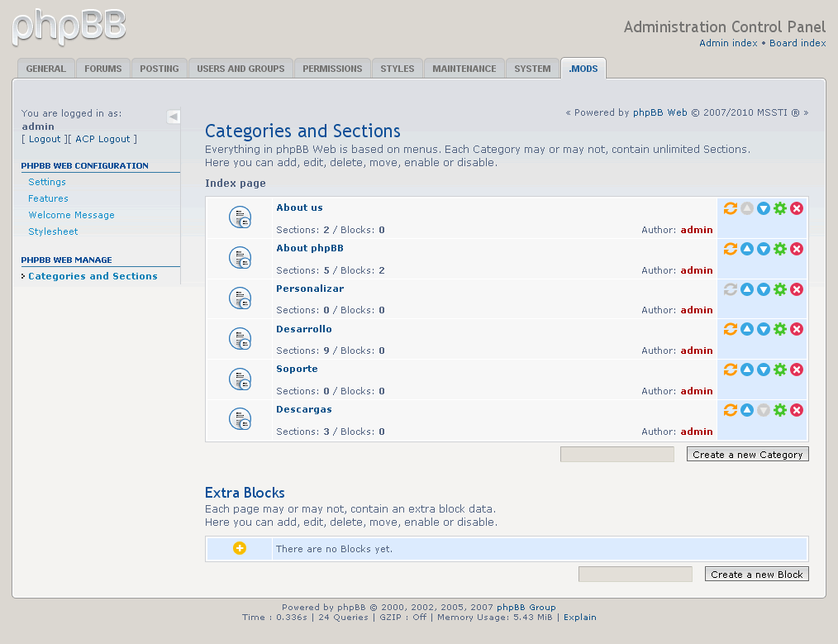Open the MAINTENANCE tab
The image size is (838, 644).
pyautogui.click(x=464, y=69)
